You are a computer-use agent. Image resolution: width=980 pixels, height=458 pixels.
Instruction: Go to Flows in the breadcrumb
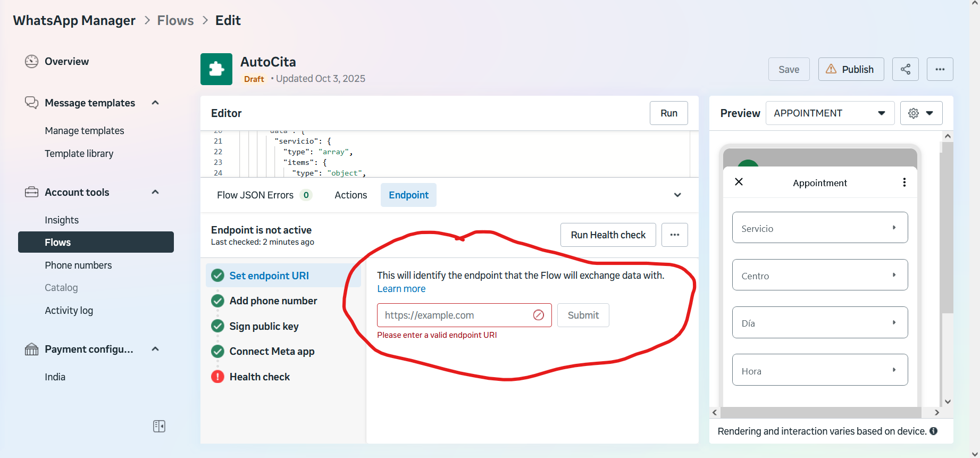[175, 20]
